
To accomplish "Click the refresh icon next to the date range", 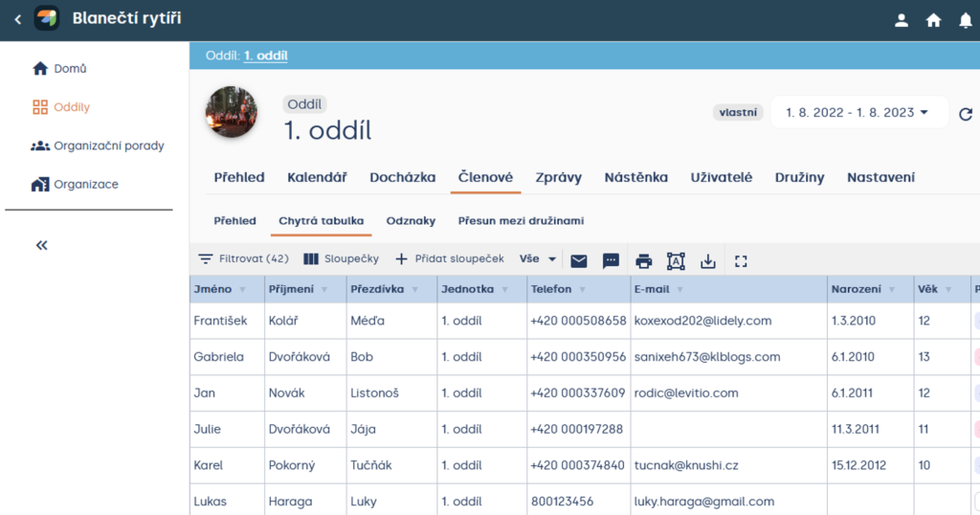I will [966, 114].
